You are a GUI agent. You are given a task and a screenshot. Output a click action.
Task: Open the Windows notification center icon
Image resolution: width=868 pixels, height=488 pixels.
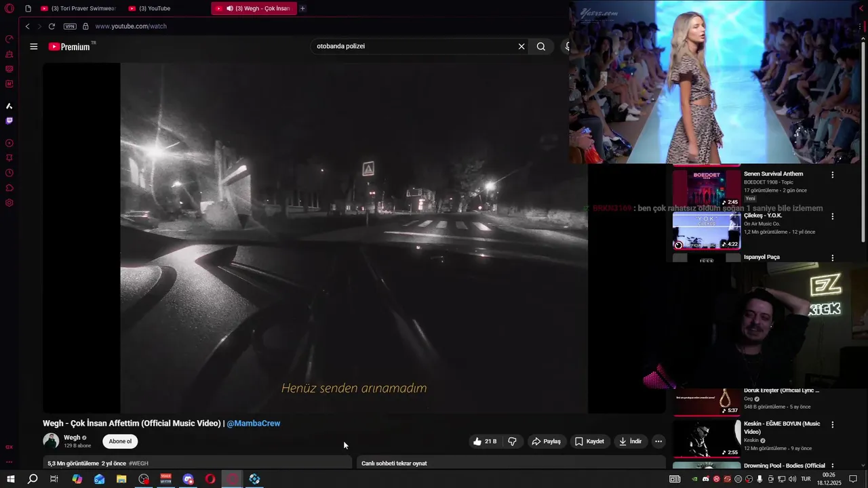pos(854,479)
